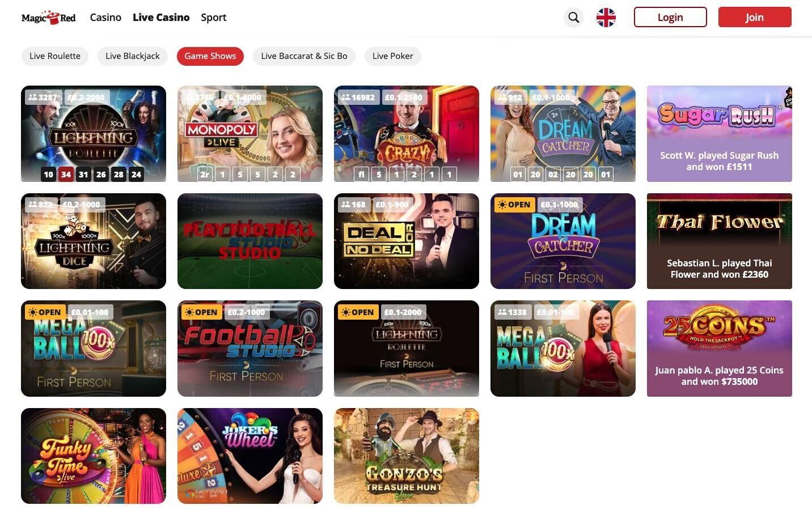Select the Live Baccarat & Sic Bo filter
This screenshot has height=518, width=812.
[x=304, y=56]
